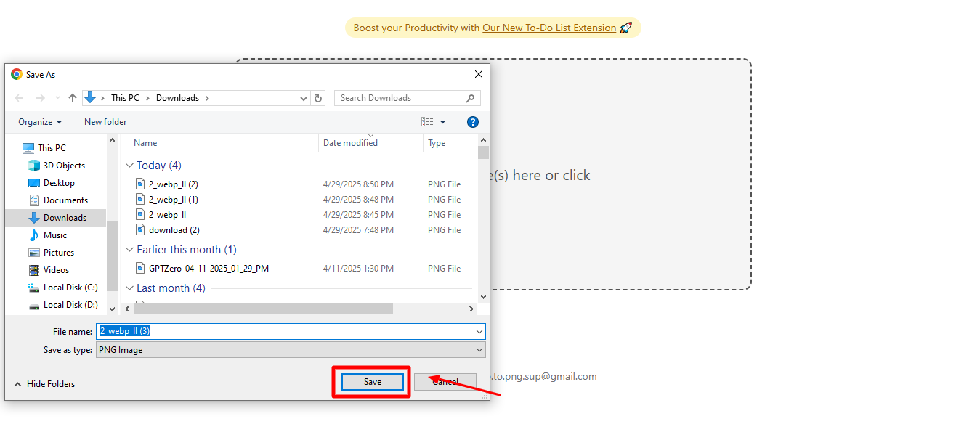Open the Organize menu
This screenshot has width=980, height=432.
point(39,121)
